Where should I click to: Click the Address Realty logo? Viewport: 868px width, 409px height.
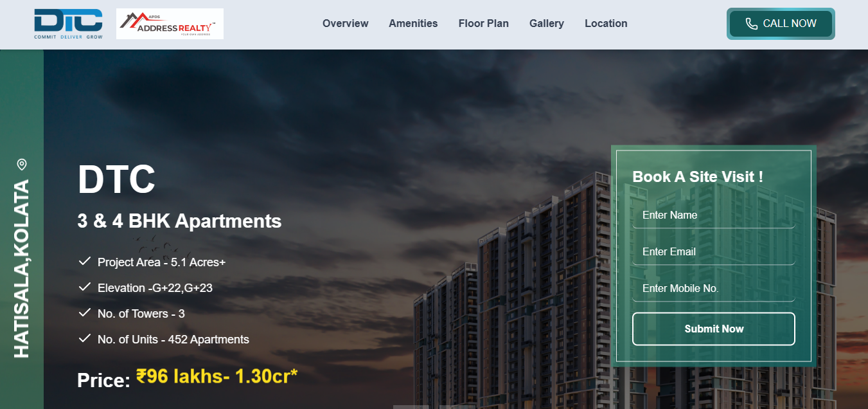[x=170, y=24]
